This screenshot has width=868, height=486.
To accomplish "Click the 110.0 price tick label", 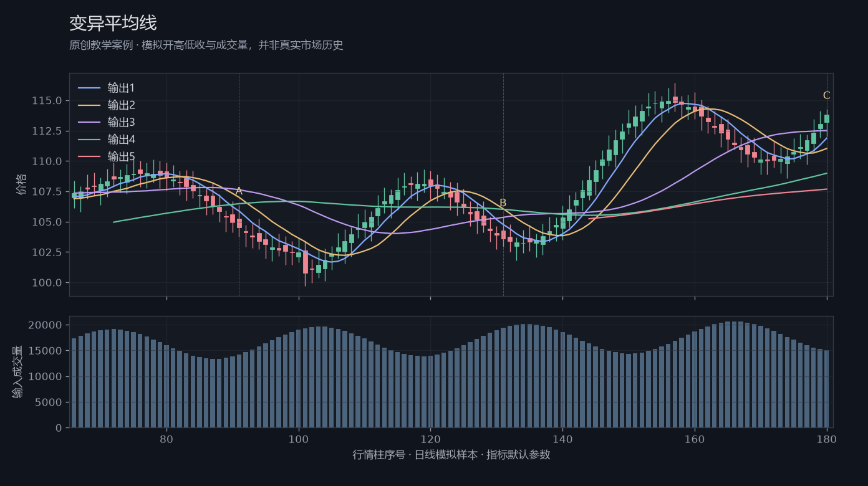I will tap(47, 161).
